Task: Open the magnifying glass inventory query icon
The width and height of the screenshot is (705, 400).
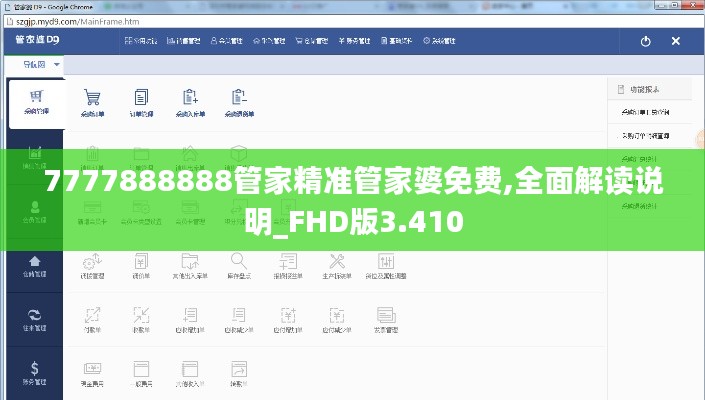Action: point(238,262)
